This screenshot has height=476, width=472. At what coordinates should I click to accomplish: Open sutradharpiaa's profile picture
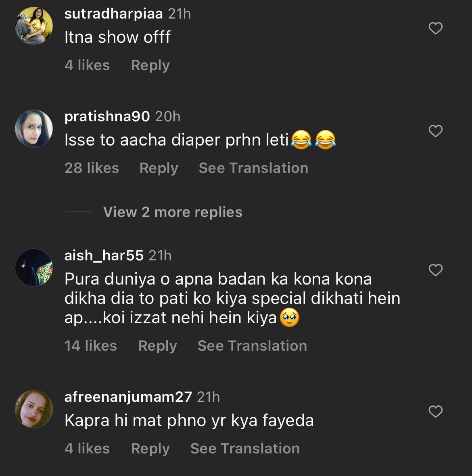(34, 25)
